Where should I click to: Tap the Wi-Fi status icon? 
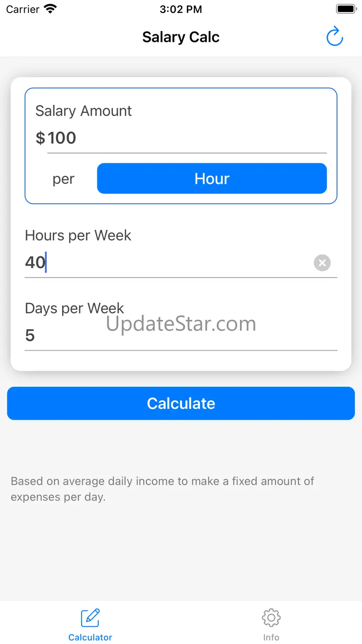[50, 9]
